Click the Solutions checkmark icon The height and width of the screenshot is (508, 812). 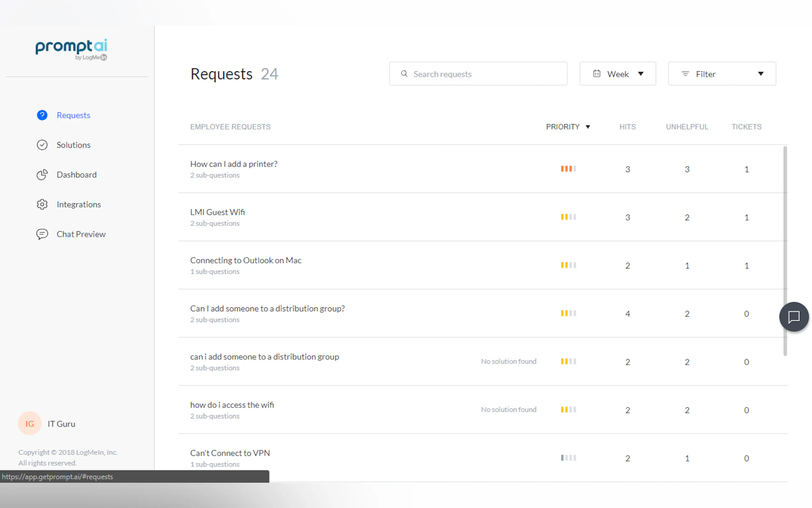click(x=42, y=145)
